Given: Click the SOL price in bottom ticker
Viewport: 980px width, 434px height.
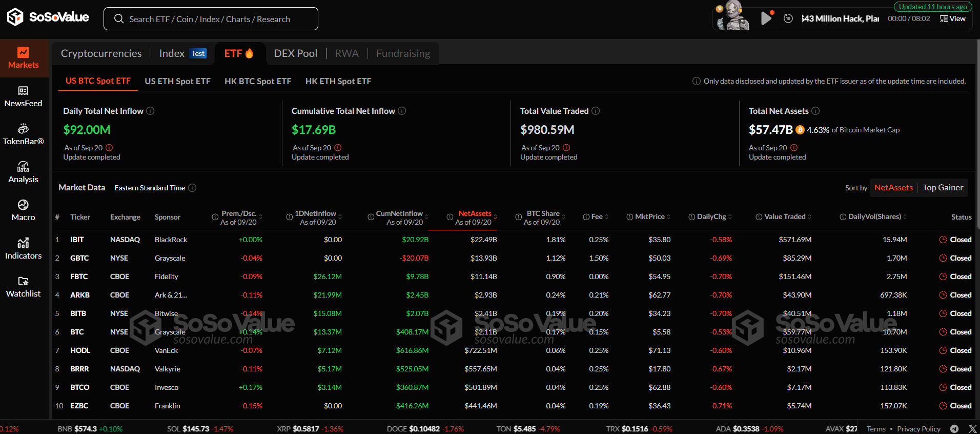Looking at the screenshot, I should (196, 429).
